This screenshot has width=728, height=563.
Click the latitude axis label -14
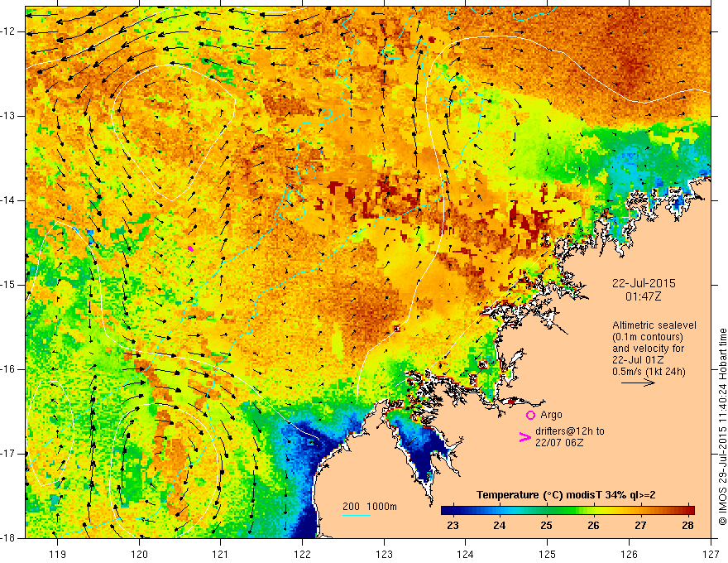pyautogui.click(x=9, y=200)
